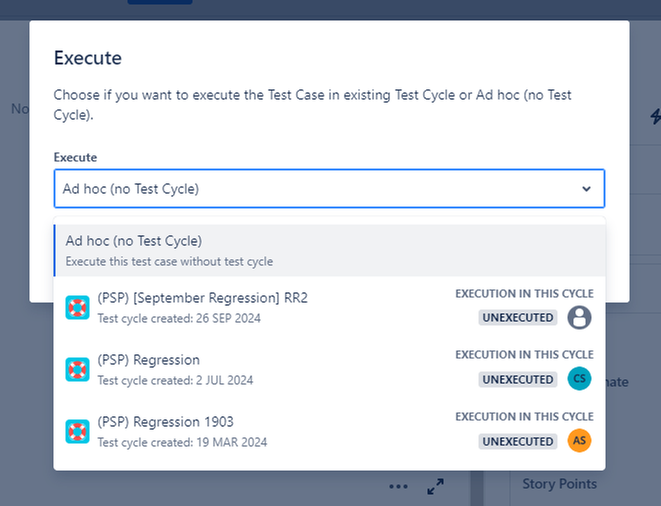
Task: Click UNEXECUTED badge for September Regression RR2
Action: (x=517, y=317)
